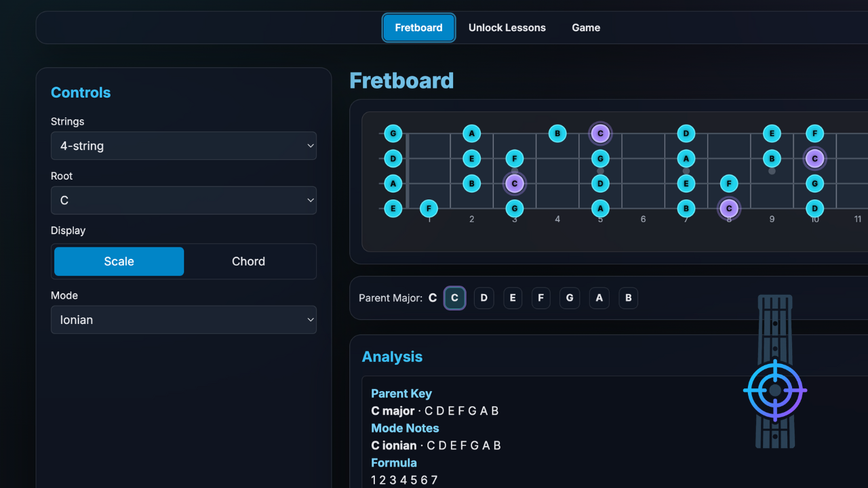Tap E note at fret 9
868x488 pixels.
coord(772,134)
